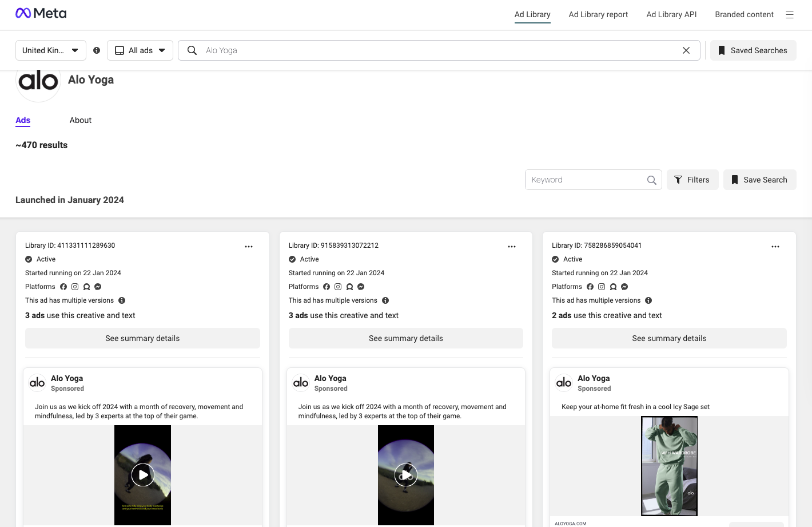Open the All ads category dropdown
Viewport: 812px width, 527px height.
[140, 50]
